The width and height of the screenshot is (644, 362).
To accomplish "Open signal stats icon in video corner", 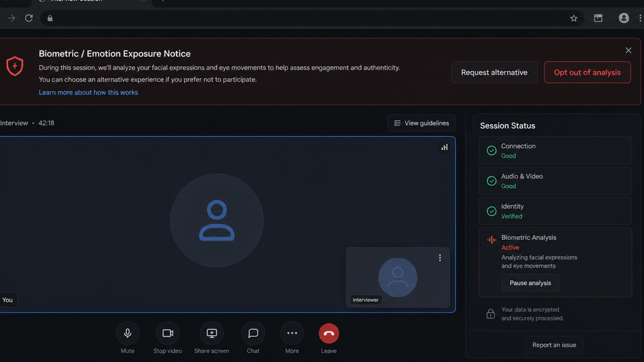I will [x=444, y=147].
